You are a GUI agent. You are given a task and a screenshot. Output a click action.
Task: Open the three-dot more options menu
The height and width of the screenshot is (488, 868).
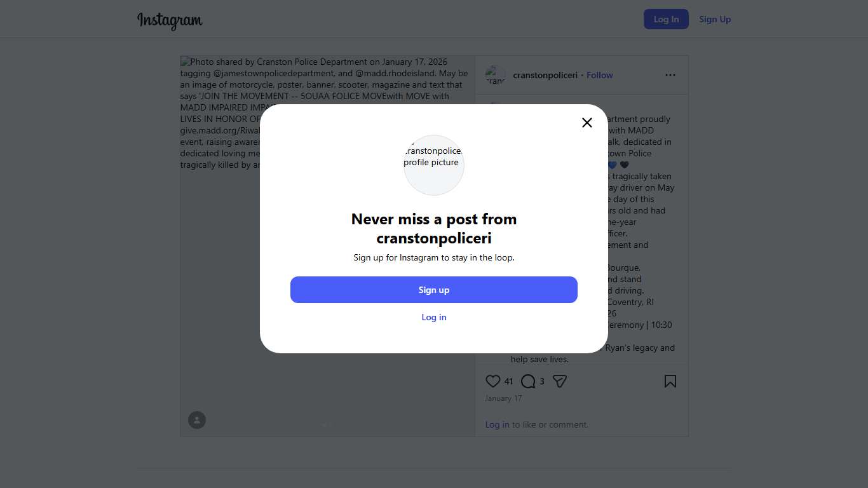[x=670, y=75]
